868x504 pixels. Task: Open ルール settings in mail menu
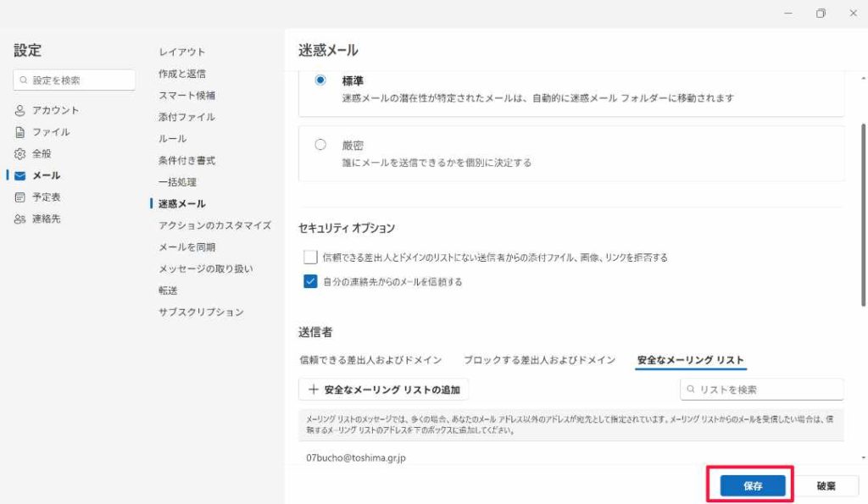point(172,139)
